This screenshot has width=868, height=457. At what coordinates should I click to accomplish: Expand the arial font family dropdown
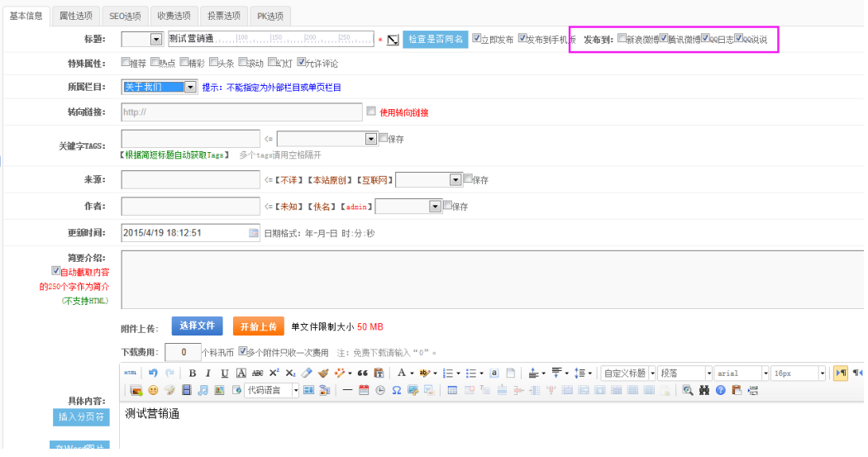click(x=765, y=374)
